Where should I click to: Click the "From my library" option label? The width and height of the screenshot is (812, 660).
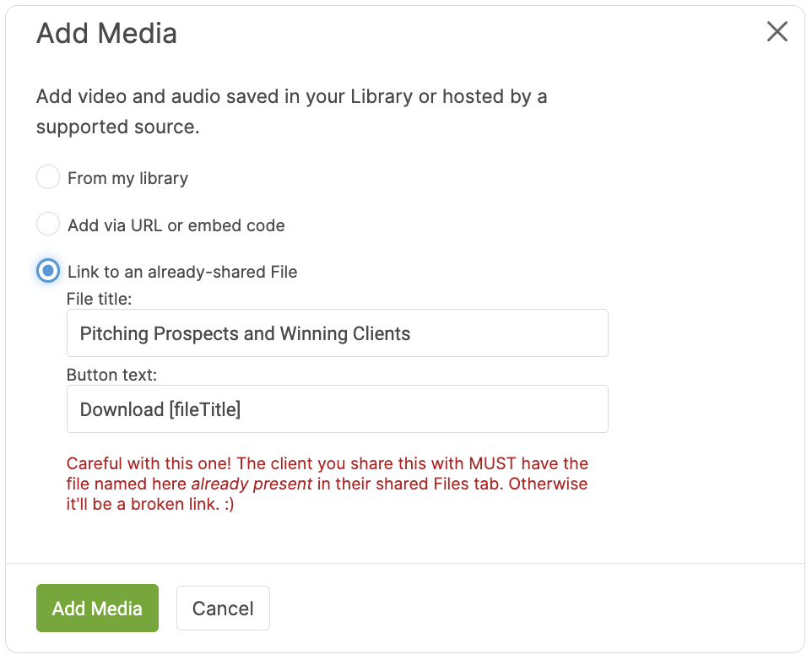coord(127,178)
